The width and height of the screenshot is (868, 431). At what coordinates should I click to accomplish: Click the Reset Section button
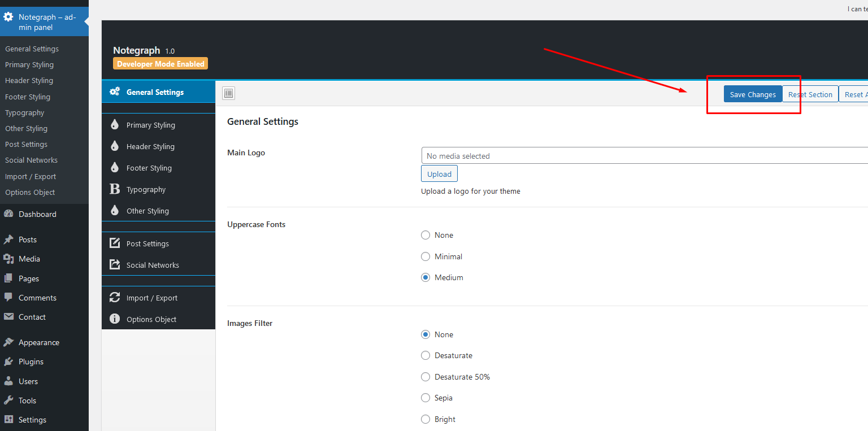point(810,94)
